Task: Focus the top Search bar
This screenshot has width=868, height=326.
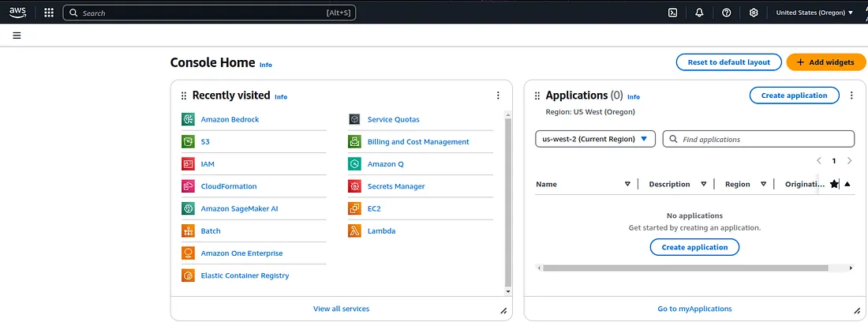Action: click(209, 13)
